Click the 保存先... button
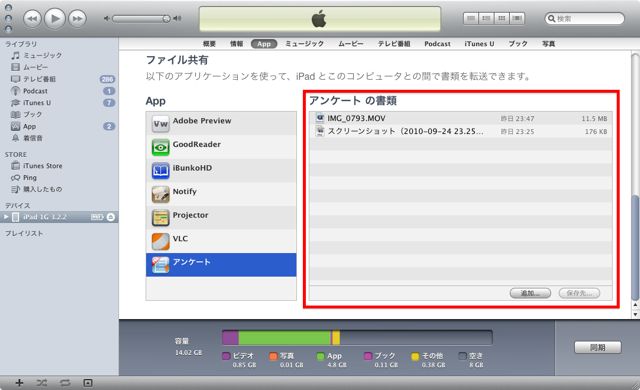This screenshot has height=390, width=640. click(x=579, y=293)
